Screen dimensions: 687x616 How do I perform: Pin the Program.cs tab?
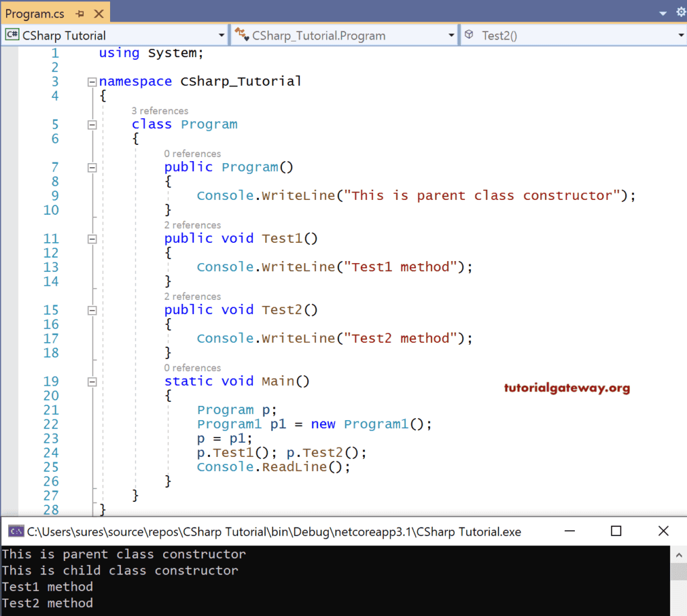click(x=80, y=13)
